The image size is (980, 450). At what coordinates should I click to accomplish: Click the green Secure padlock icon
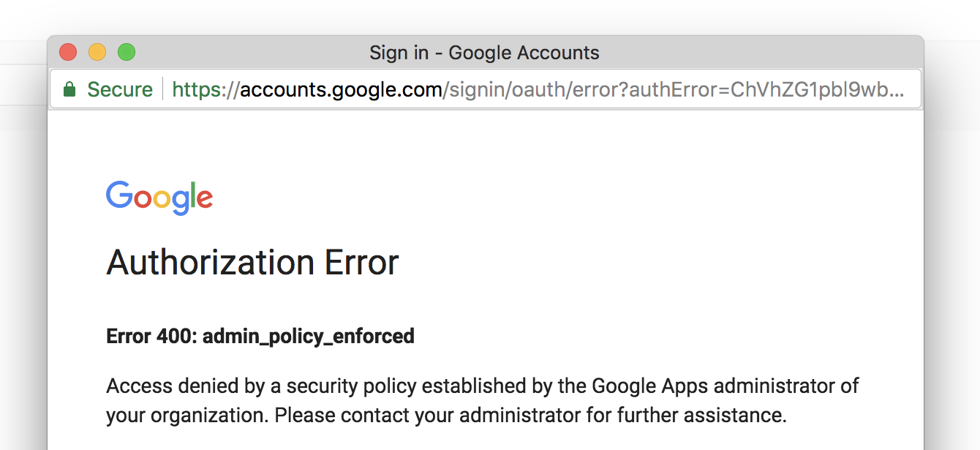tap(69, 89)
